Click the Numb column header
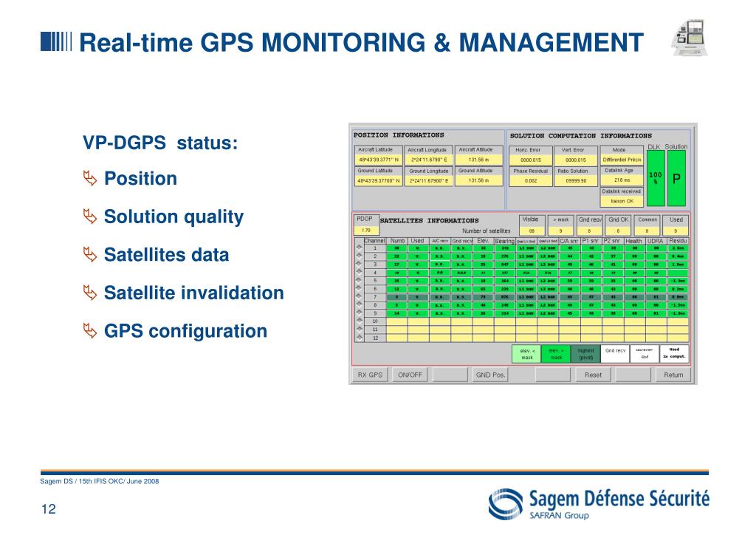Viewport: 756px width, 535px height. tap(397, 241)
